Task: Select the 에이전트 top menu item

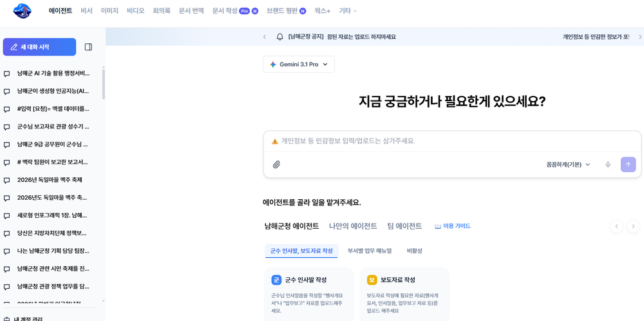Action: click(61, 11)
